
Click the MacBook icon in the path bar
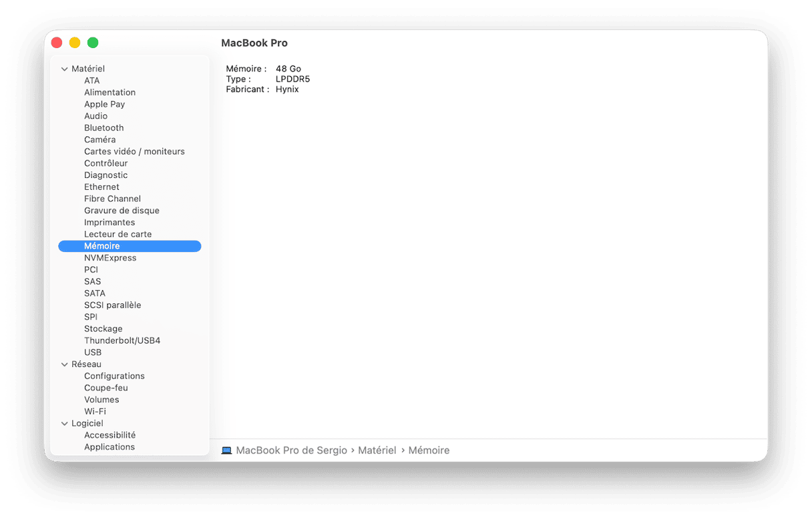click(226, 450)
